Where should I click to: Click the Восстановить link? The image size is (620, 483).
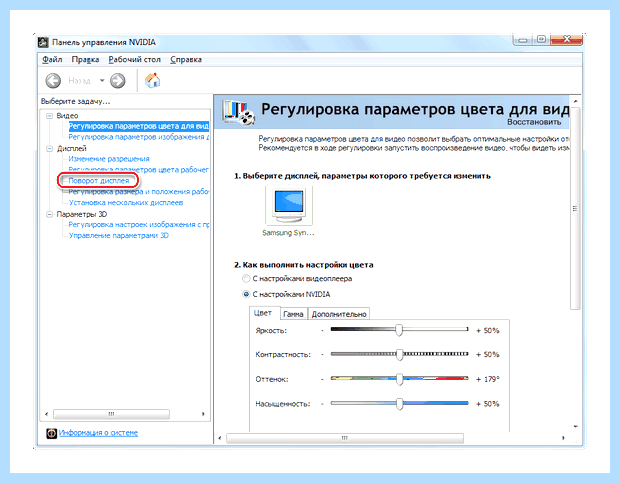[534, 122]
